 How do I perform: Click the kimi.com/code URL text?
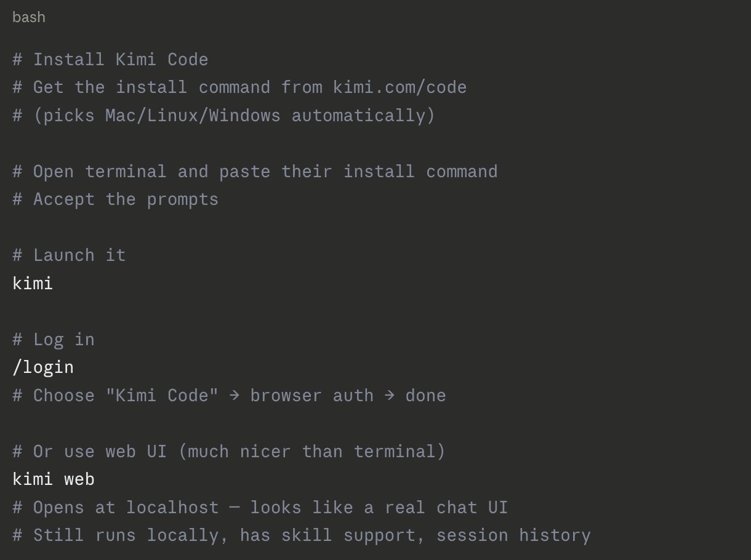coord(400,87)
